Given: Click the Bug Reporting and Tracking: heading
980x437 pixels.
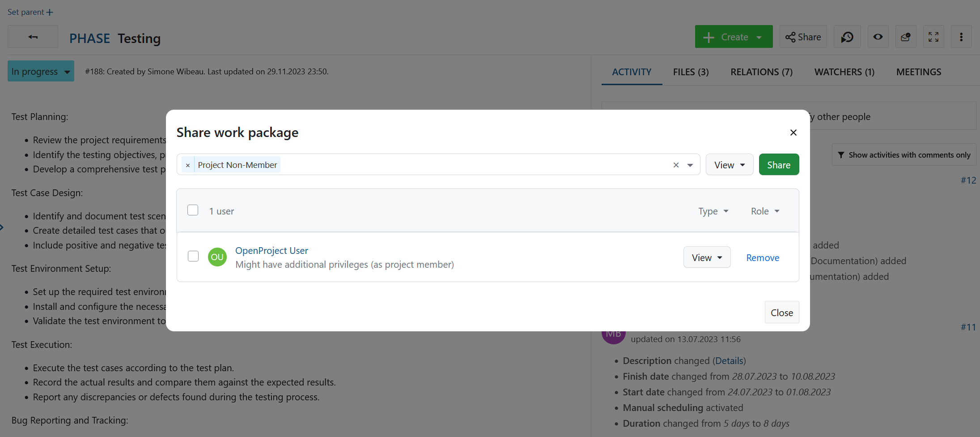Looking at the screenshot, I should 70,420.
